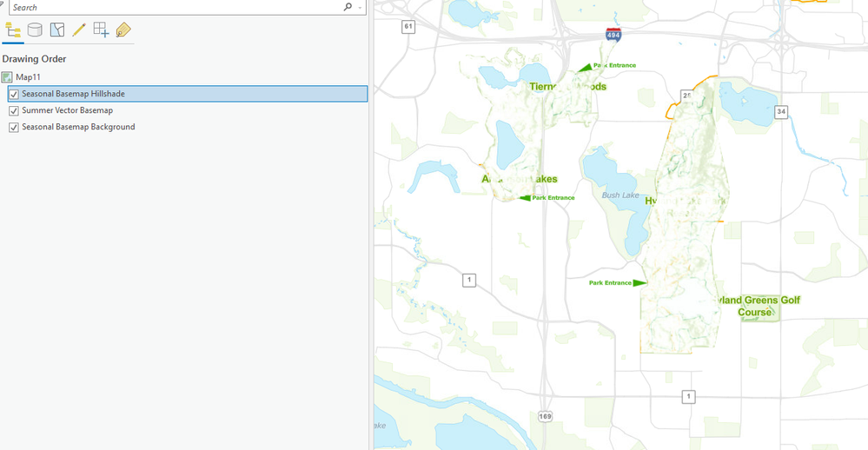Click the Drawing Order heading
This screenshot has height=450, width=868.
(35, 59)
